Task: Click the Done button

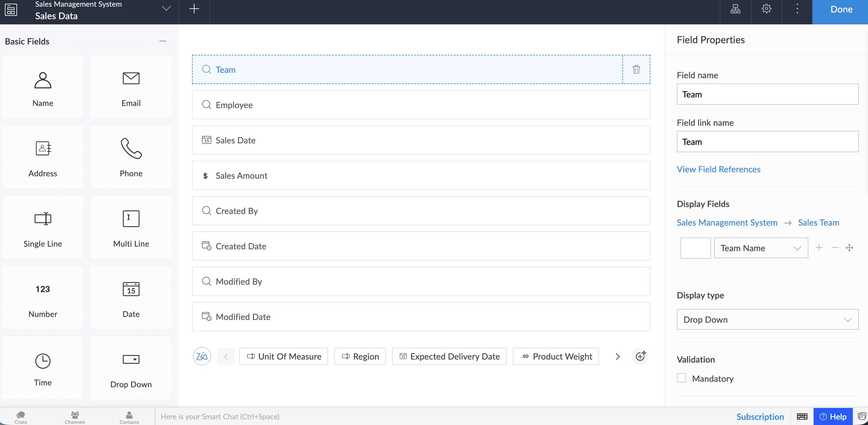Action: (x=841, y=9)
